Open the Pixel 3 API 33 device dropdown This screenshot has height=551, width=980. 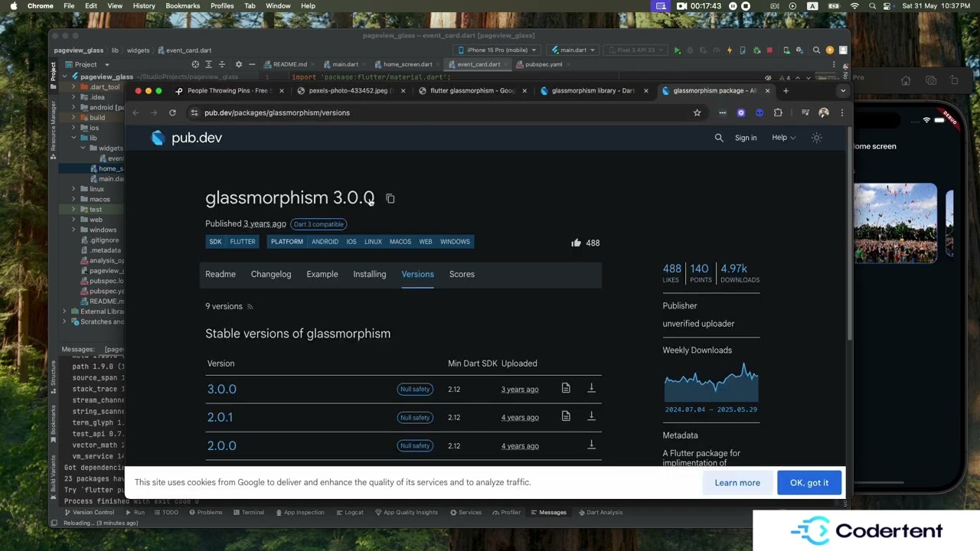(635, 51)
